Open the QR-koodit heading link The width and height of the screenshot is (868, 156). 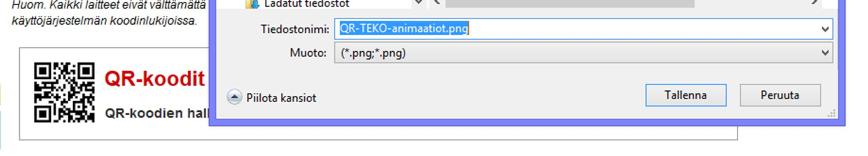(154, 78)
